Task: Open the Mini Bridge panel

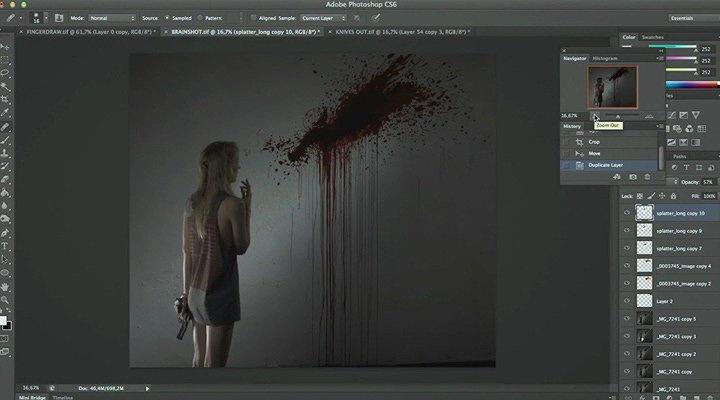Action: (20, 397)
